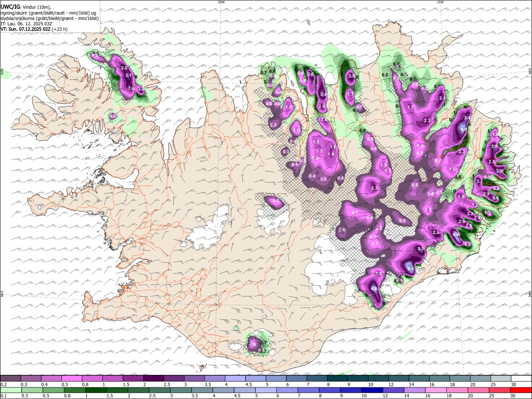
Task: Click the '3.9' precipitation value on the map
Action: 499,171
